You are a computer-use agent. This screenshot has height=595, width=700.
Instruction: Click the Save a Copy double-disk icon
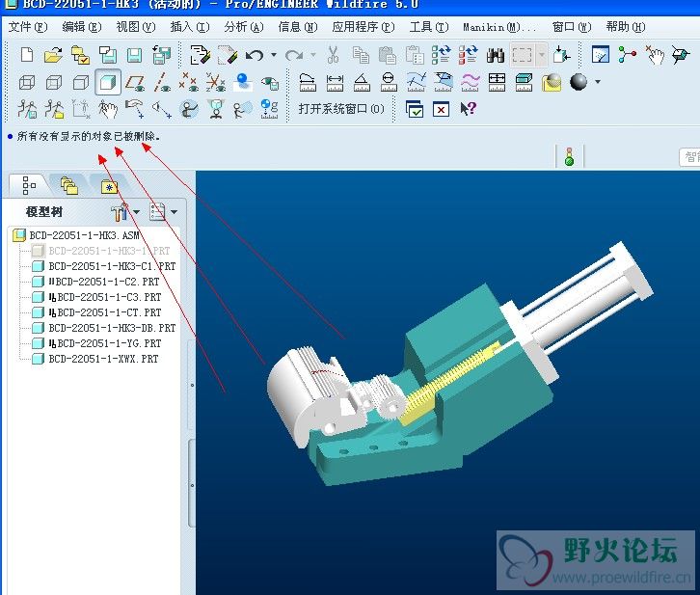point(161,55)
